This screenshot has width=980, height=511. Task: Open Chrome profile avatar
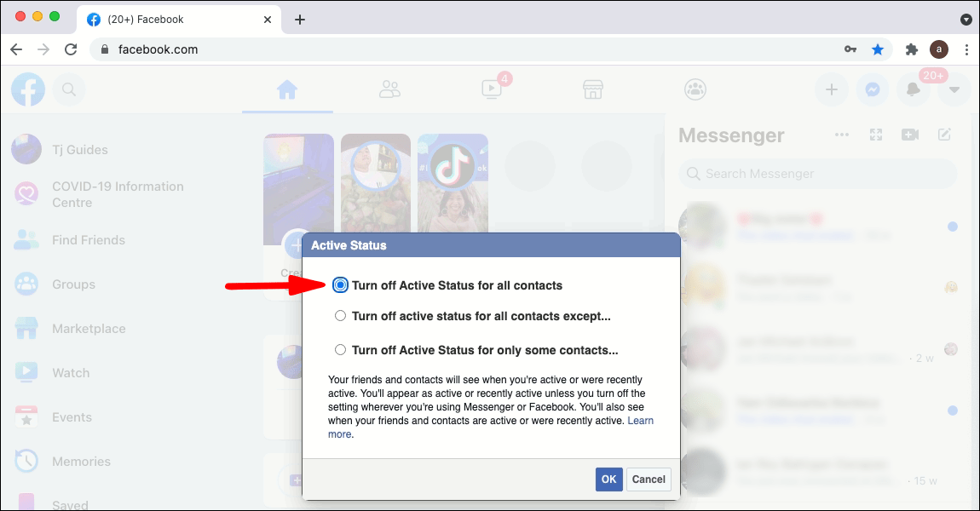point(939,49)
